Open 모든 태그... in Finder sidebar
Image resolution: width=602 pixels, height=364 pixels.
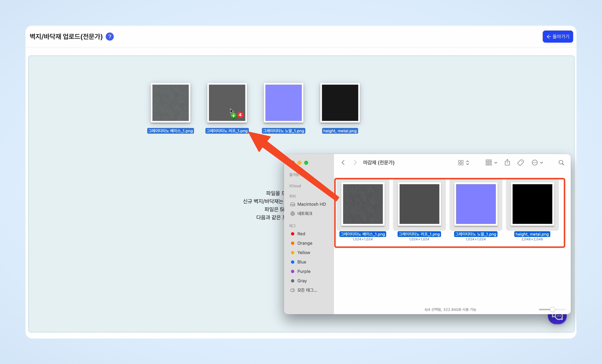click(x=304, y=290)
